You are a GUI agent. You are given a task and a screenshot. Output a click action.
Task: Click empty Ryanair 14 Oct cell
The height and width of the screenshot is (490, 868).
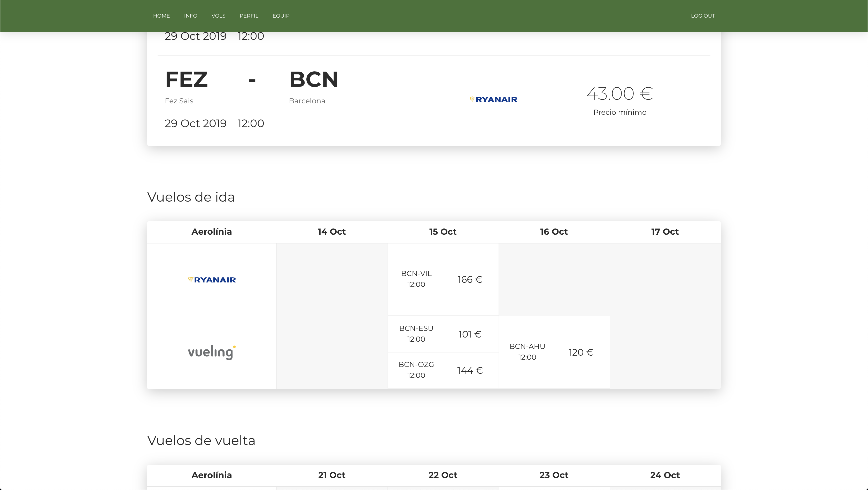(x=331, y=279)
